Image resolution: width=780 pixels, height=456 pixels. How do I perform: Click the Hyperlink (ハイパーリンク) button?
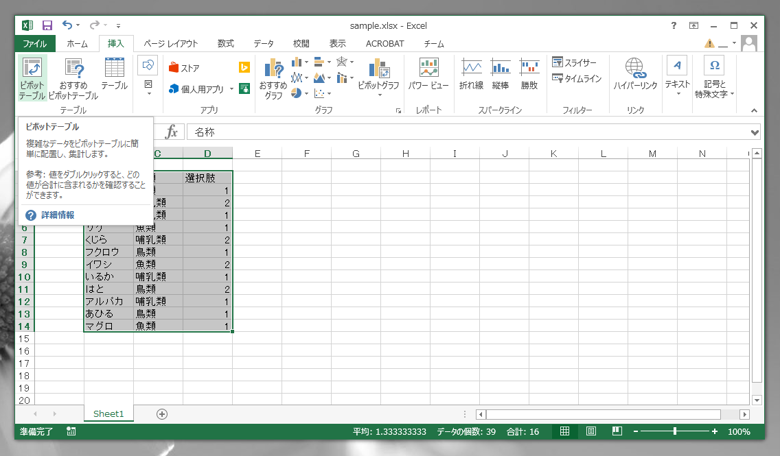(x=635, y=74)
